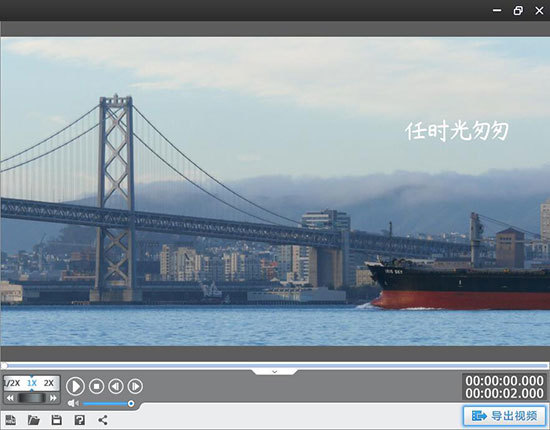
Task: Click the fast-forward double-arrow button
Action: 53,398
